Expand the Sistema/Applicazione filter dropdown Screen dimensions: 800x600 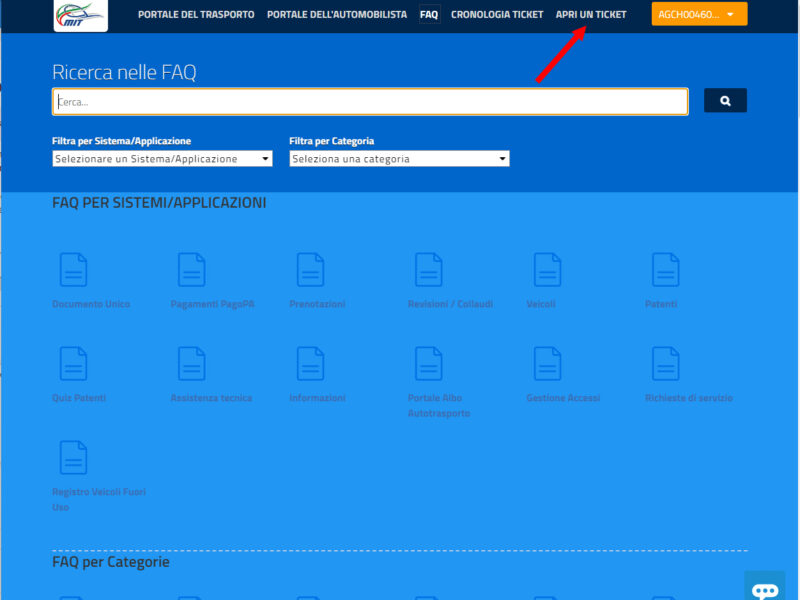162,159
